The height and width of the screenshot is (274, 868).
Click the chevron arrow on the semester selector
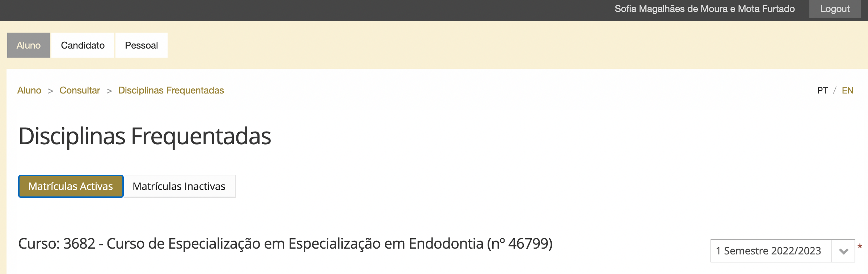(x=843, y=251)
